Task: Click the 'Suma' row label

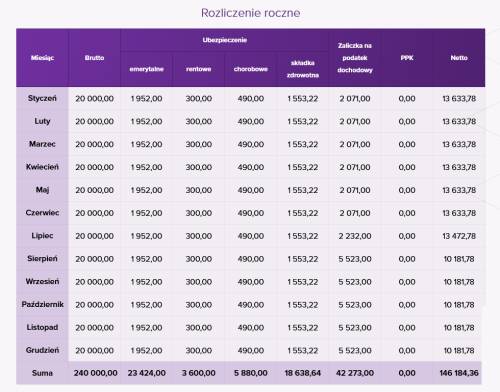Action: tap(42, 373)
